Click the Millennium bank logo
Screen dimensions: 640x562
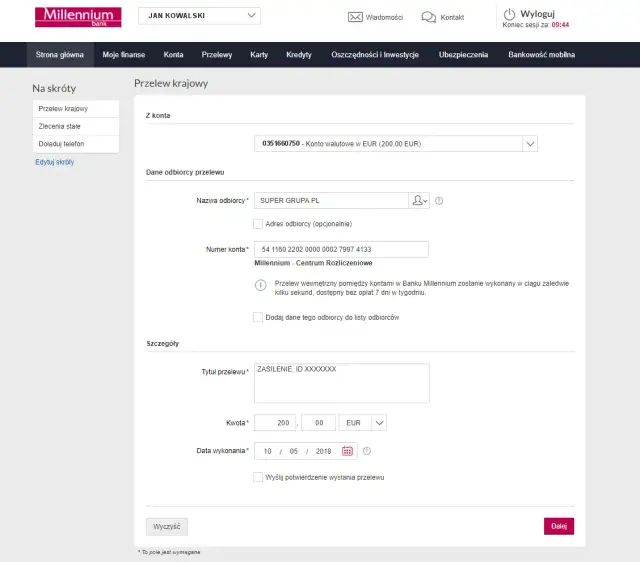point(78,17)
